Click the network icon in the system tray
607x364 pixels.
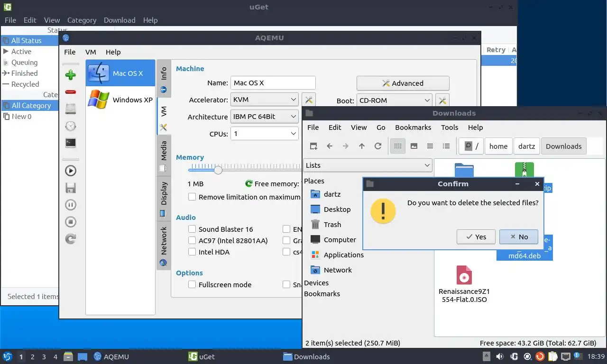(x=566, y=356)
